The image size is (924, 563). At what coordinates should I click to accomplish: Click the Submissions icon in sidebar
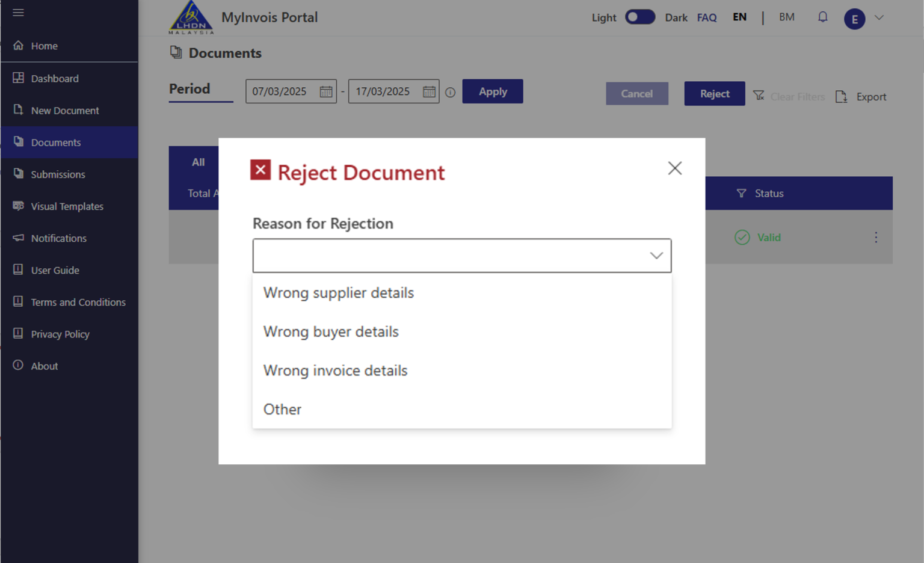pos(19,174)
